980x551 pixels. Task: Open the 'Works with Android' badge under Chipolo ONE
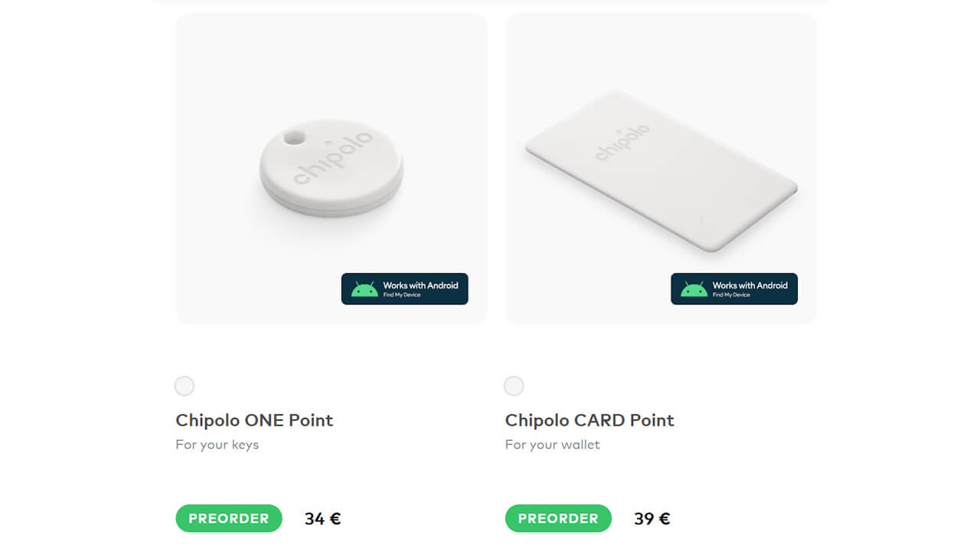tap(404, 289)
